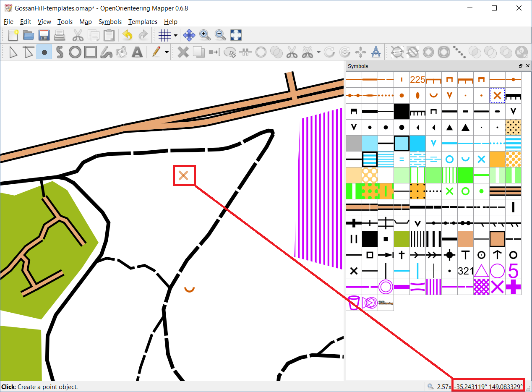Open the View menu
This screenshot has height=392, width=532.
pyautogui.click(x=44, y=22)
